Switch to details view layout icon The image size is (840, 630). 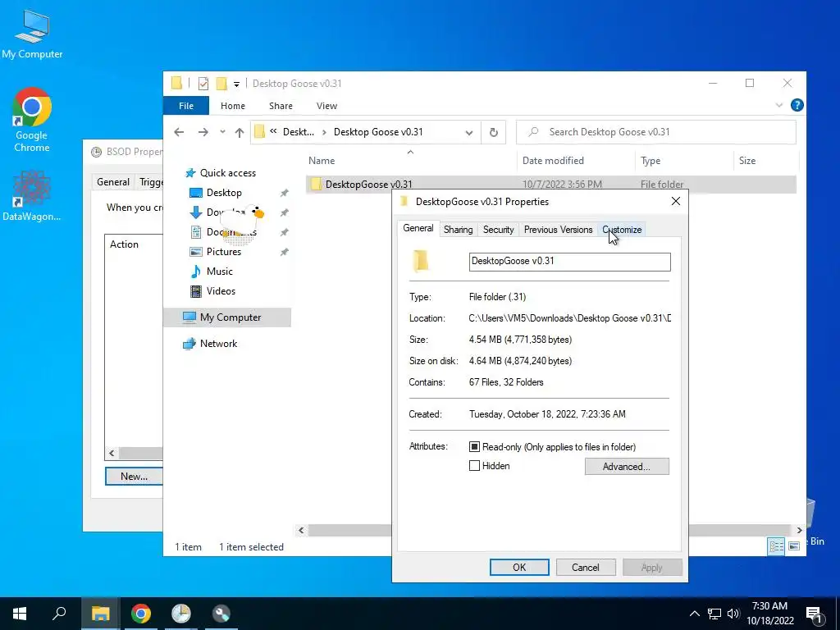click(776, 546)
